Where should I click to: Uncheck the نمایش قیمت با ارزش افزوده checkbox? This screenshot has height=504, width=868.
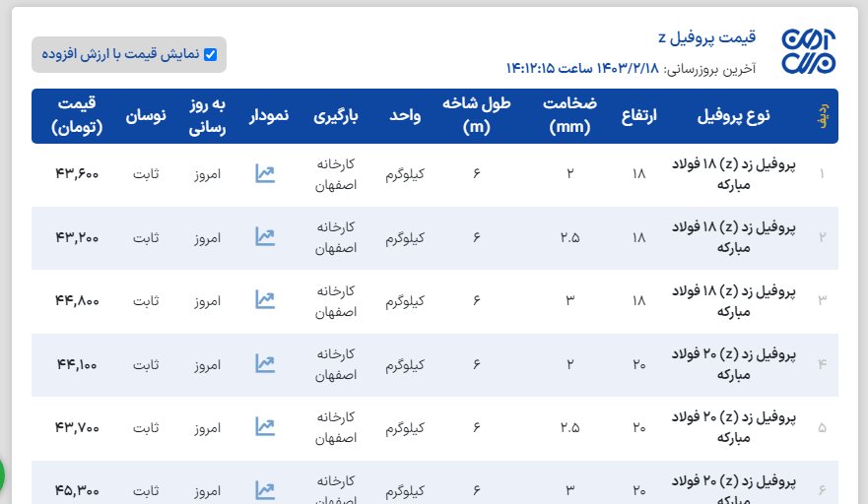click(x=210, y=55)
